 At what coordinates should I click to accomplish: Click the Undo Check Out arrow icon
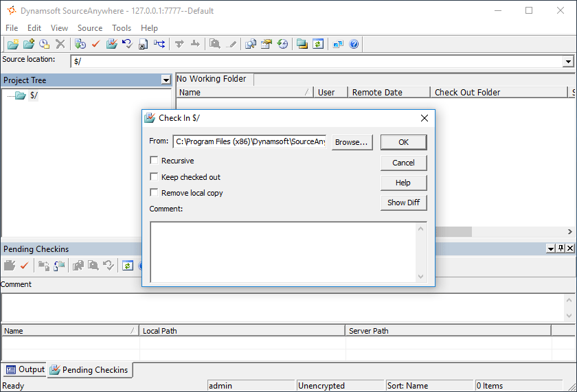(x=127, y=44)
